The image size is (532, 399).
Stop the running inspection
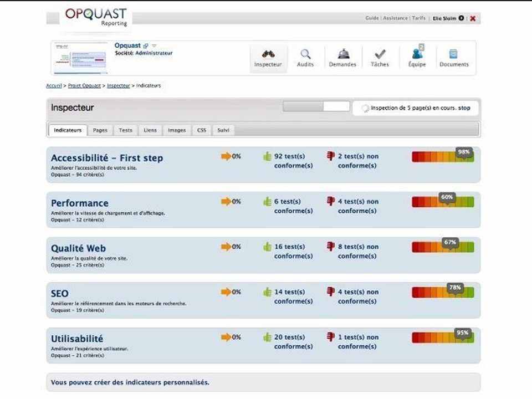click(x=464, y=108)
